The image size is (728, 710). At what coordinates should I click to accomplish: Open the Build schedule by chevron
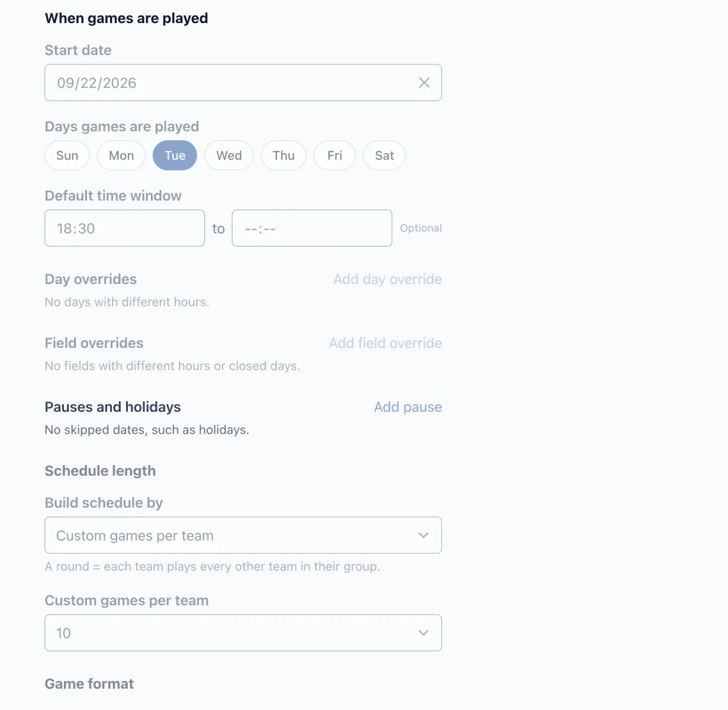pos(423,535)
